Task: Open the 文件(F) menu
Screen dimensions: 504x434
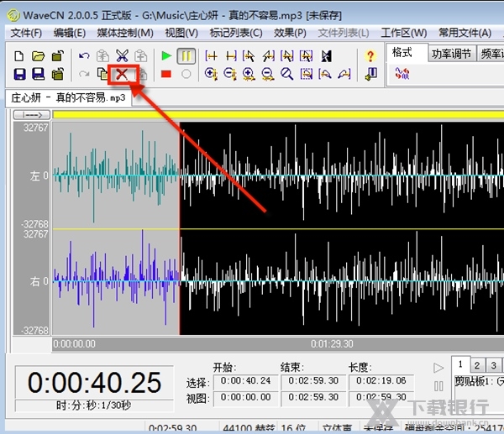Action: coord(26,33)
